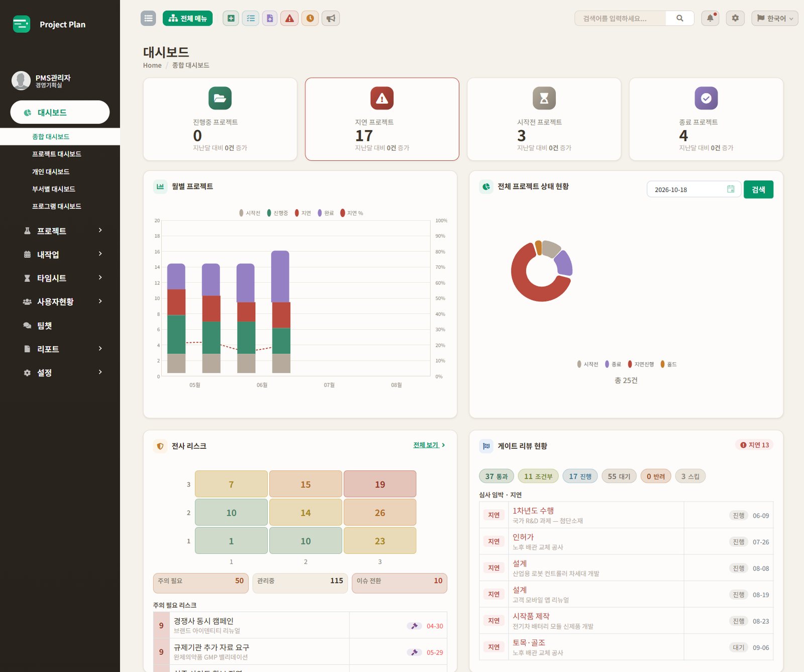This screenshot has height=672, width=804.
Task: Click the green 검색 button
Action: pos(758,189)
